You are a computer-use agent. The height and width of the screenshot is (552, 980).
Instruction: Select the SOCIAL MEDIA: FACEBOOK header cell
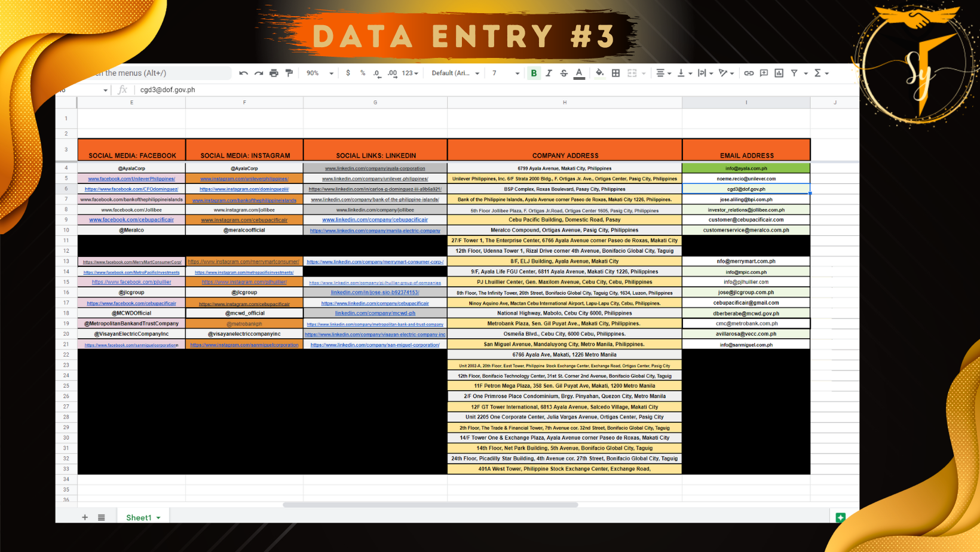131,150
